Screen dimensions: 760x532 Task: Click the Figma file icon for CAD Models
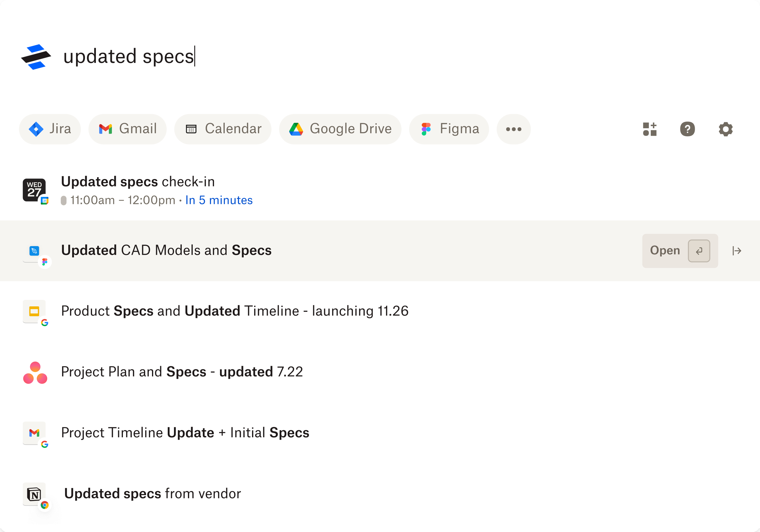coord(34,251)
